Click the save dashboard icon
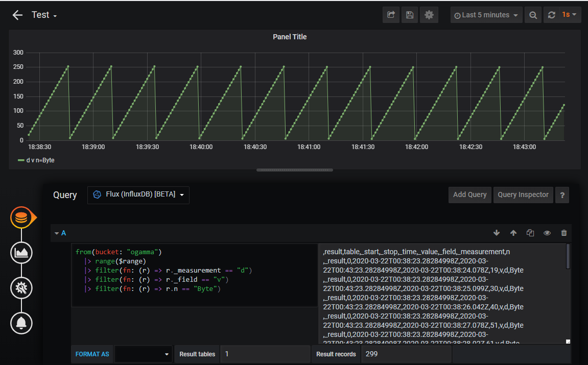 (x=410, y=15)
